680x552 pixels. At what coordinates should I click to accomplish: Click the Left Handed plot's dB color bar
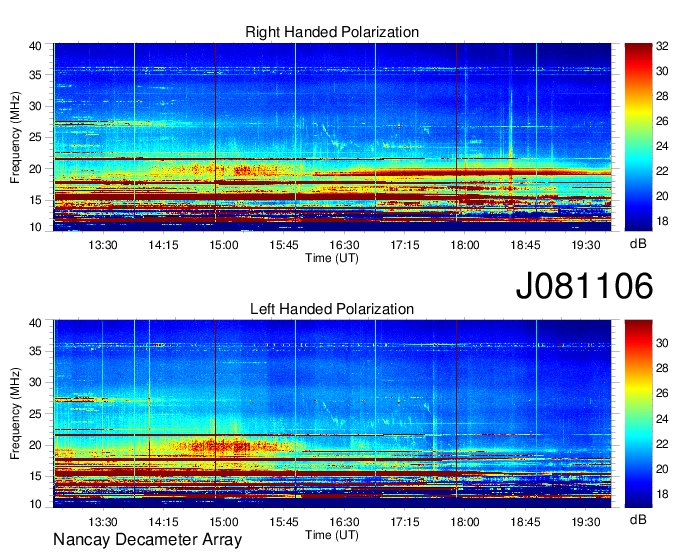(638, 414)
